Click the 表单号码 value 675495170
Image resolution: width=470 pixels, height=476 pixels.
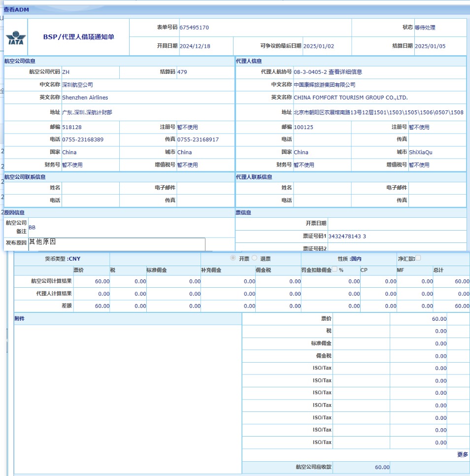click(194, 28)
